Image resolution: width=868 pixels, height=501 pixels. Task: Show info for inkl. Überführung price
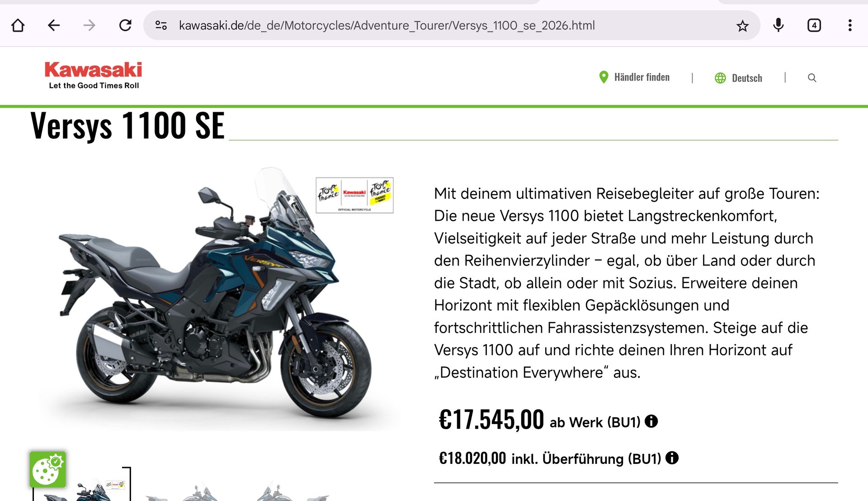(x=672, y=458)
